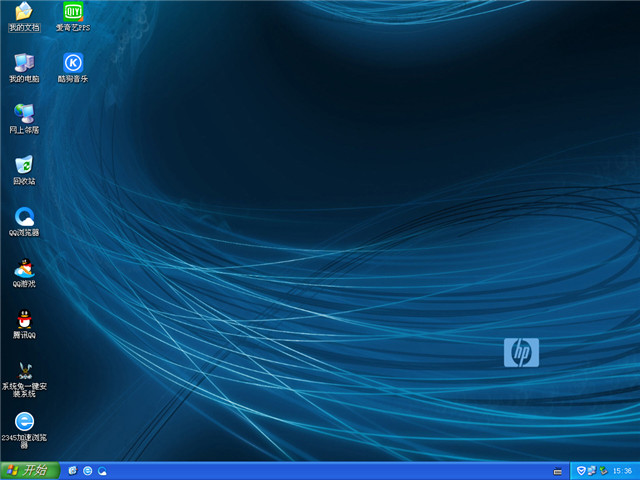Click the QQ浏览器 desktop shortcut

click(x=23, y=217)
